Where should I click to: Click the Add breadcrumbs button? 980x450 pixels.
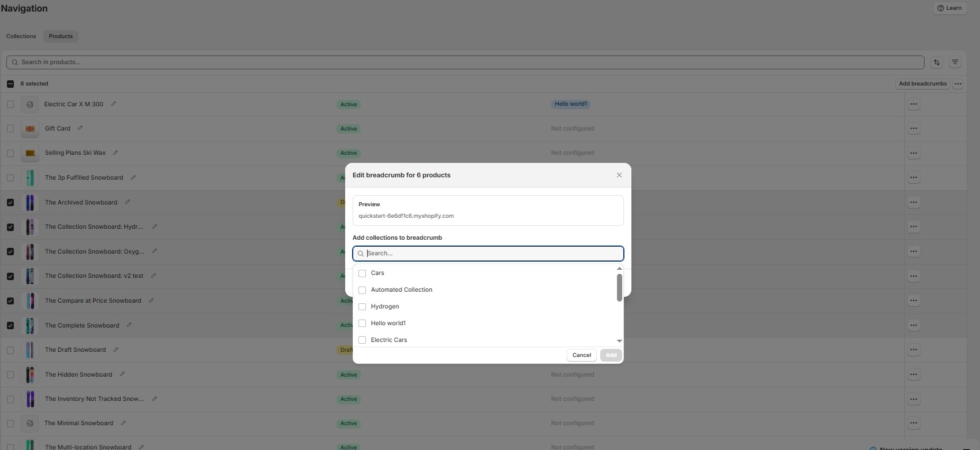[923, 84]
